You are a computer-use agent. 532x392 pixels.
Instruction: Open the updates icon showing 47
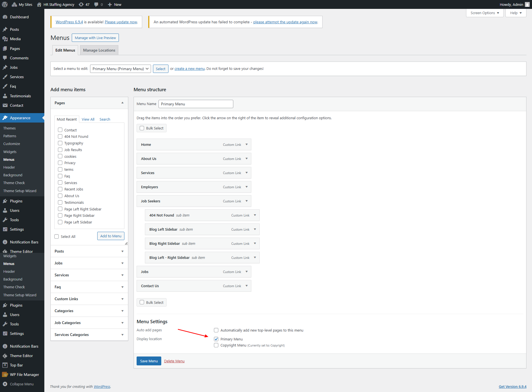click(x=81, y=4)
